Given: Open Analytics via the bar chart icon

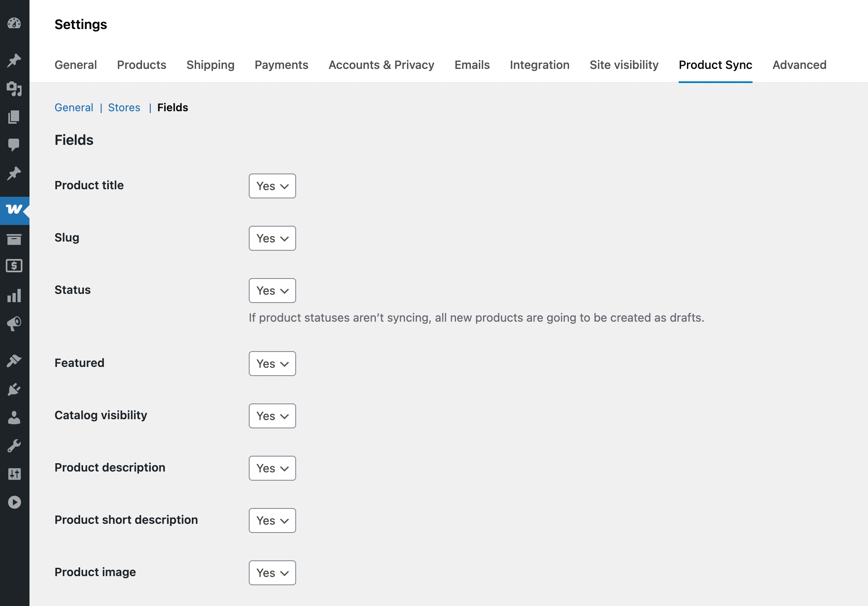Looking at the screenshot, I should click(x=15, y=296).
